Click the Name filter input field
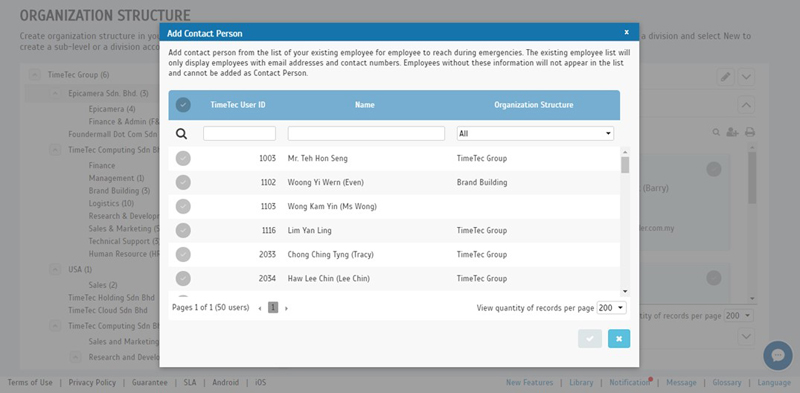This screenshot has height=393, width=800. point(366,134)
